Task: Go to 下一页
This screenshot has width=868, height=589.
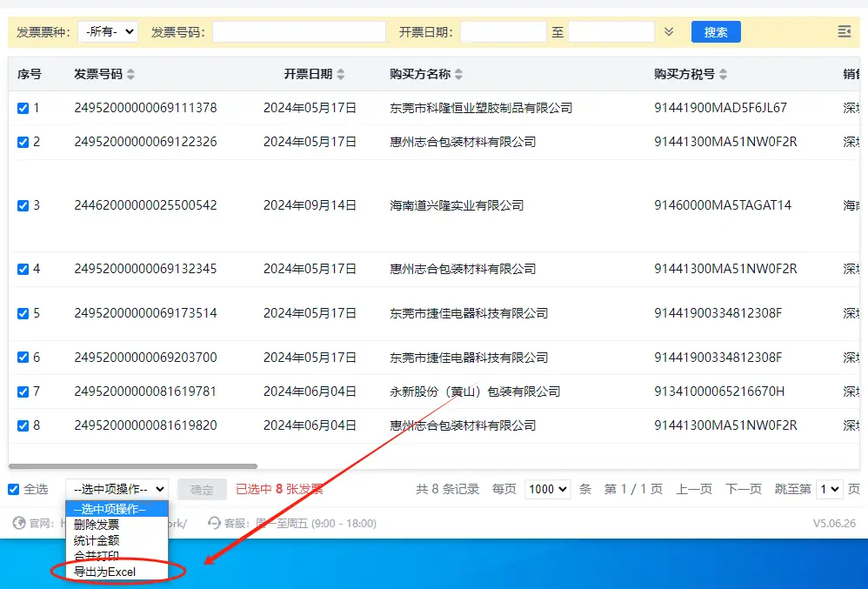Action: tap(744, 489)
